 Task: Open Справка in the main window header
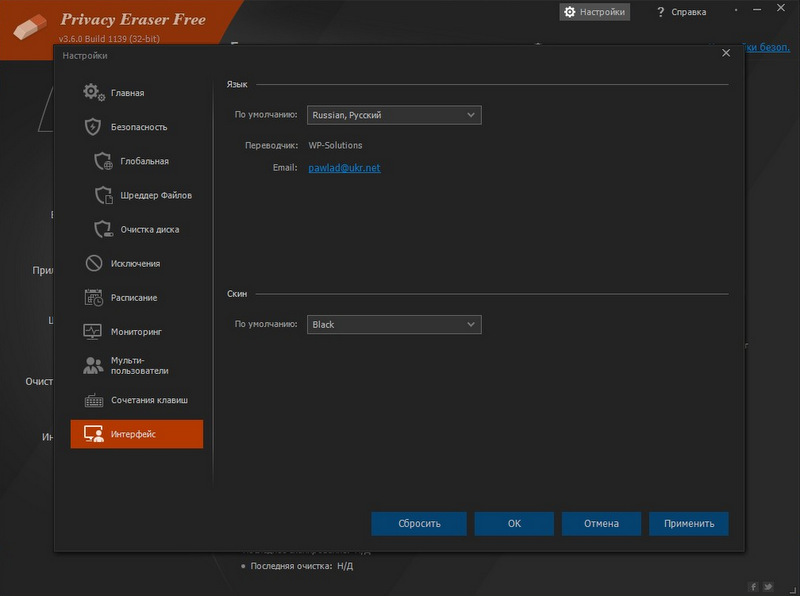(x=681, y=12)
